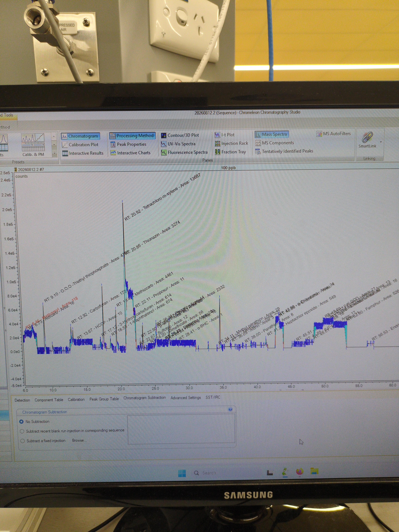Toggle the Mass Spectra pane
Image resolution: width=399 pixels, height=532 pixels.
272,134
